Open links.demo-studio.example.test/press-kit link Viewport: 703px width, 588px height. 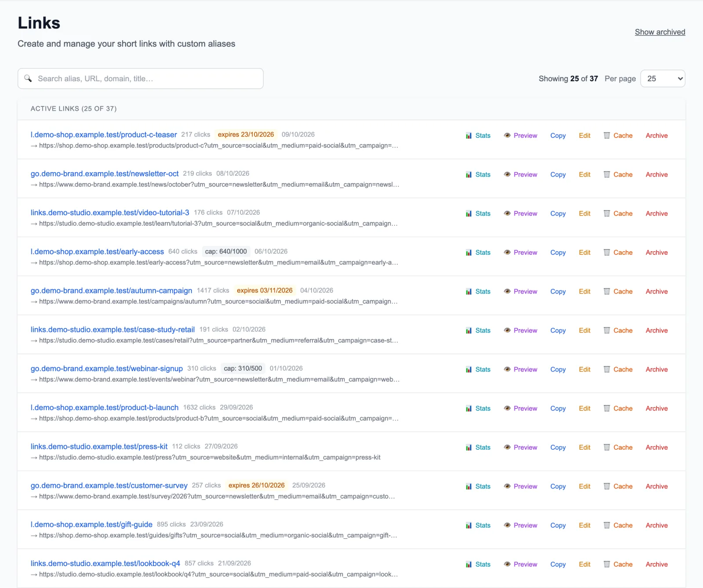coord(99,447)
